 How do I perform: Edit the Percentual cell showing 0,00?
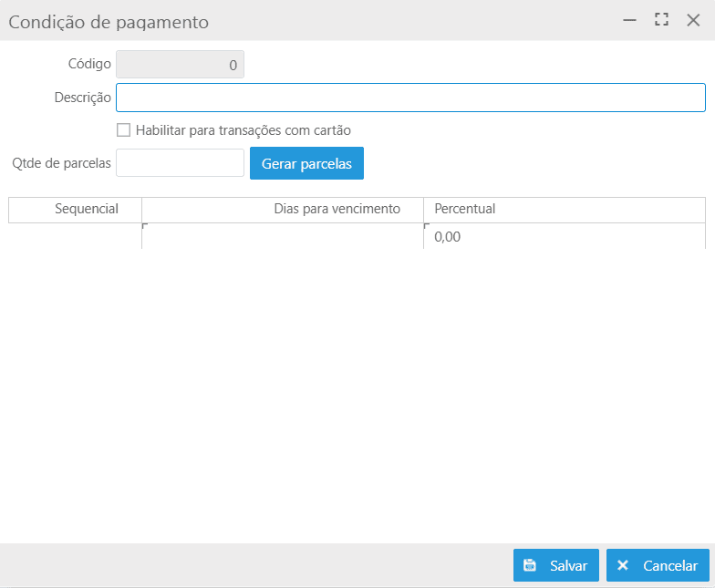tap(564, 237)
